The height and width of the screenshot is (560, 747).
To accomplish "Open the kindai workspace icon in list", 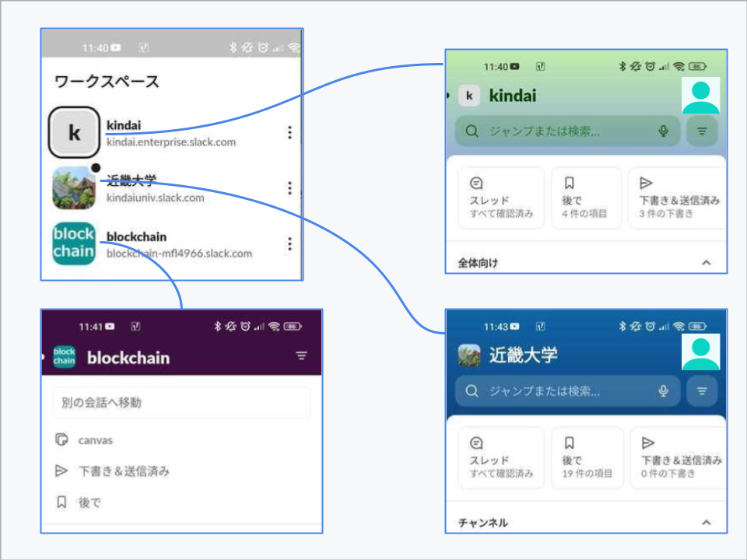I will pos(74,132).
